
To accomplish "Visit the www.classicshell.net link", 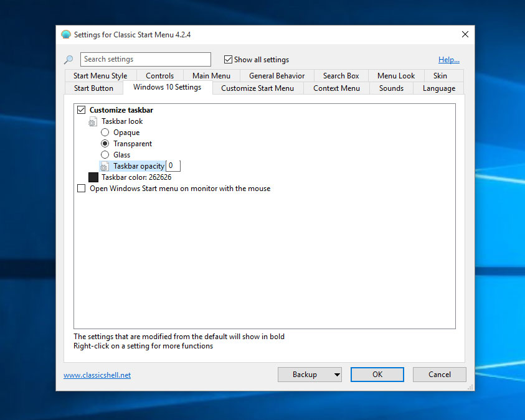I will pos(97,375).
